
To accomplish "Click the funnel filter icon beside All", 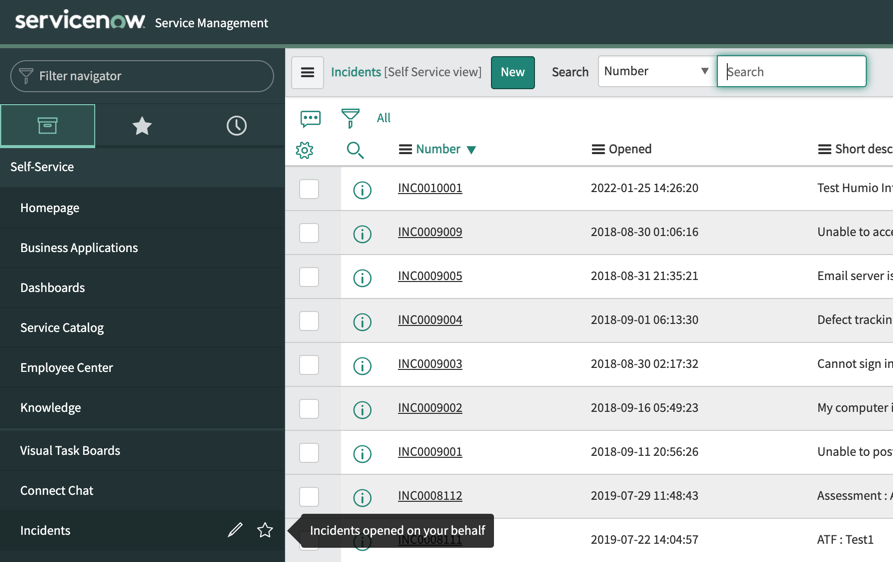I will [x=350, y=118].
